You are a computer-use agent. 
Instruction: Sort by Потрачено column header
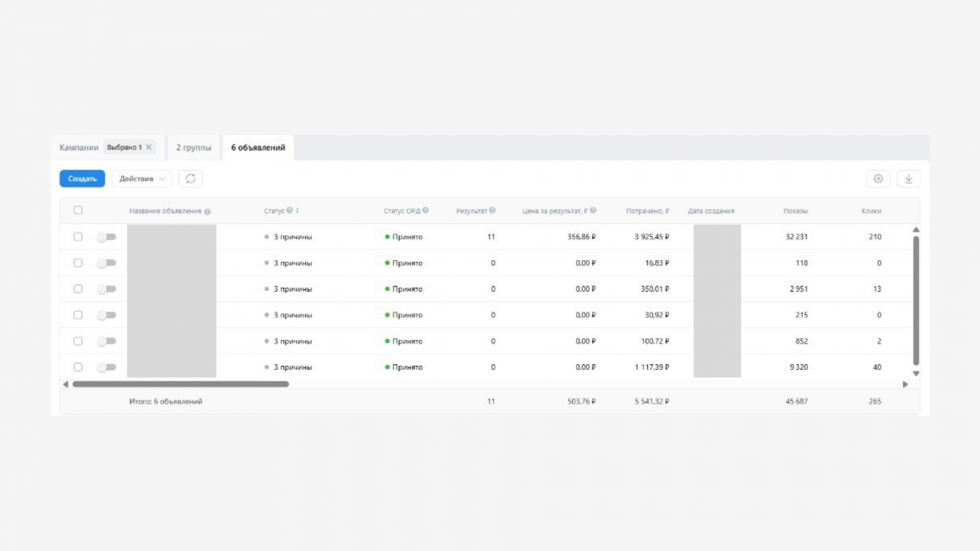647,211
